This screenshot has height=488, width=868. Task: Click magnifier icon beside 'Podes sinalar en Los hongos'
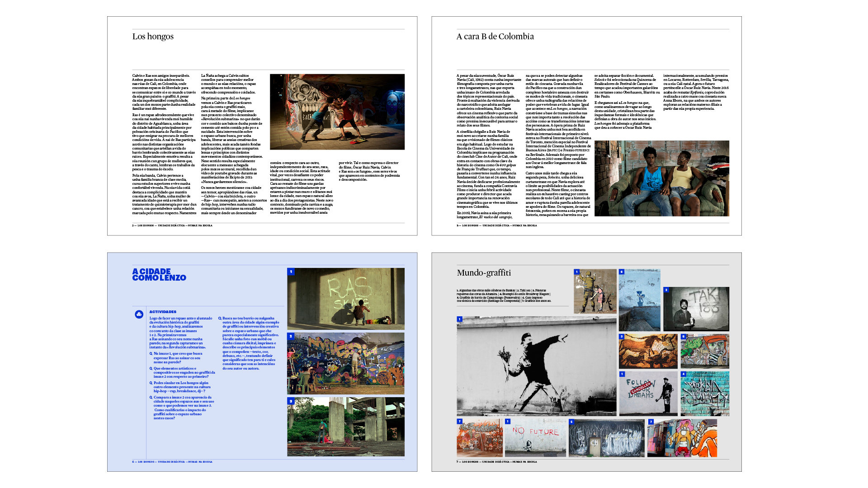pyautogui.click(x=151, y=383)
